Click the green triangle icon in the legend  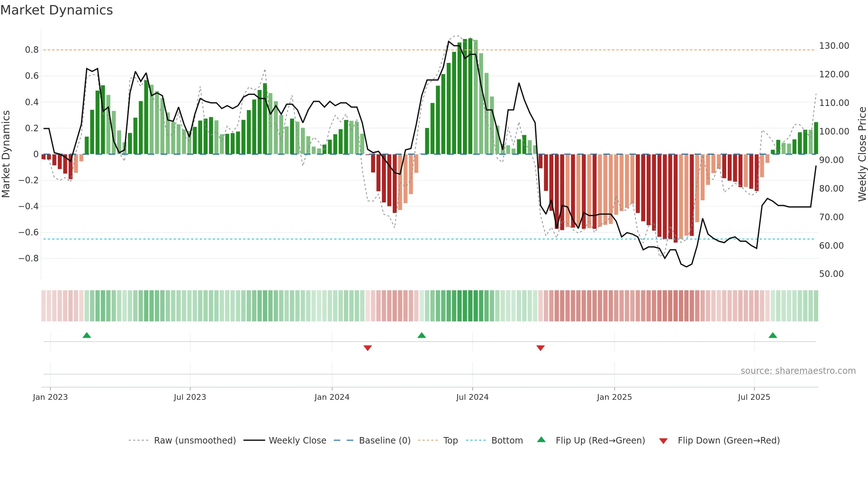click(x=541, y=440)
